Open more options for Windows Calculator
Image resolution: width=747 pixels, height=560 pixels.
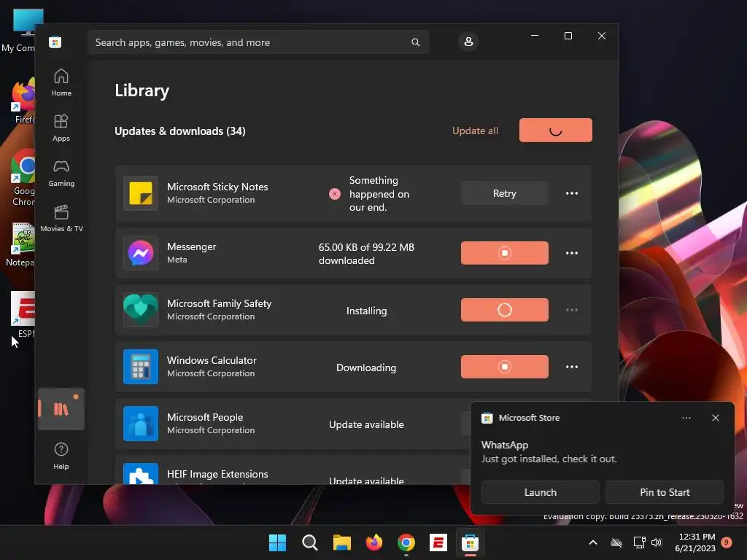click(x=572, y=367)
